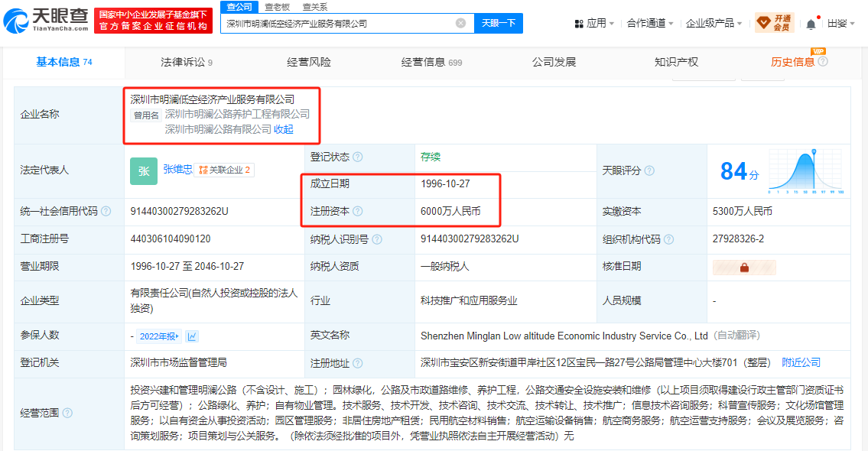Click the 开通会员 button
The image size is (868, 451).
[x=775, y=23]
